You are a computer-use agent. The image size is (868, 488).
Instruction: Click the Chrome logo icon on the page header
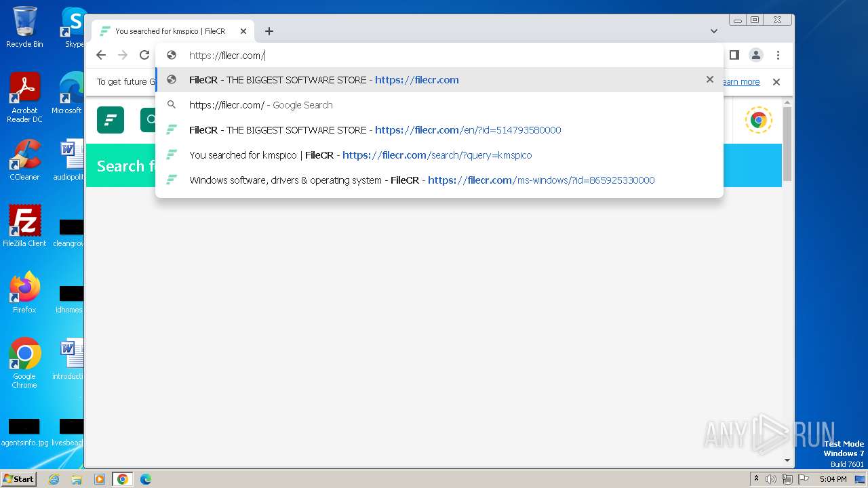758,120
